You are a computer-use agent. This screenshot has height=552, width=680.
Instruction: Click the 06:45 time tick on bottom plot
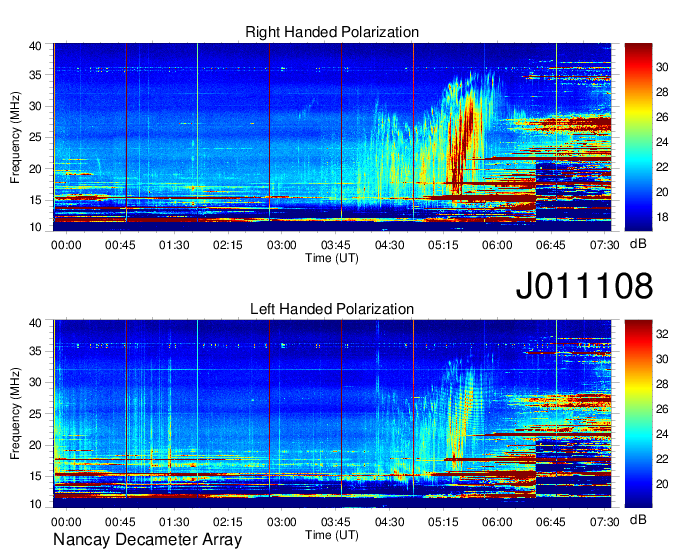tap(551, 522)
